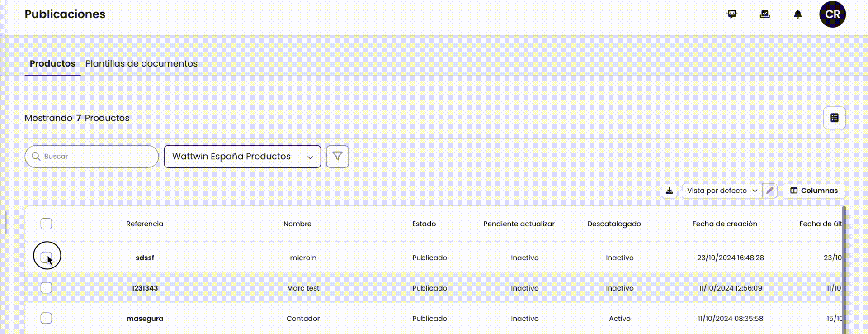
Task: Open the inbox tray icon in header
Action: [765, 14]
